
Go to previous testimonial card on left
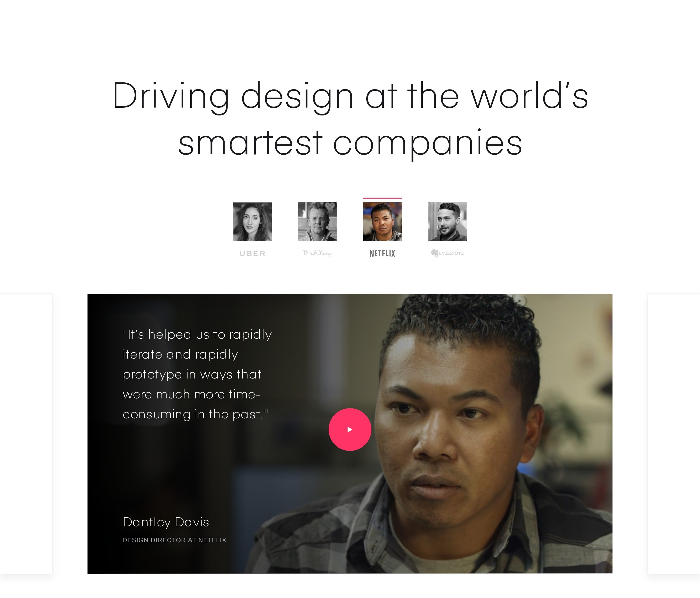click(26, 433)
